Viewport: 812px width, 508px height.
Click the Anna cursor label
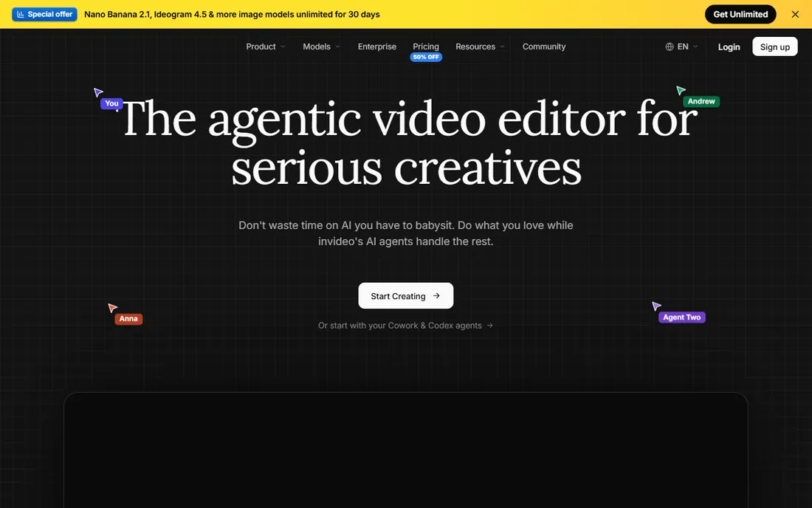(x=128, y=319)
